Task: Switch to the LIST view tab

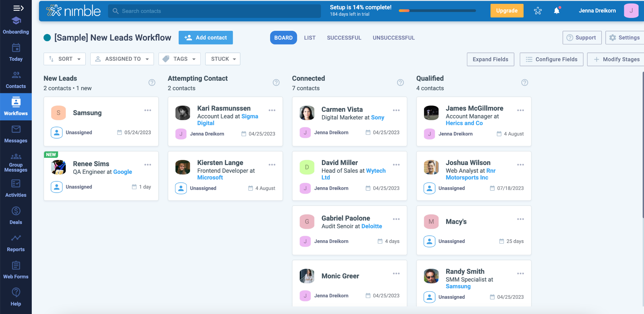Action: pos(309,38)
